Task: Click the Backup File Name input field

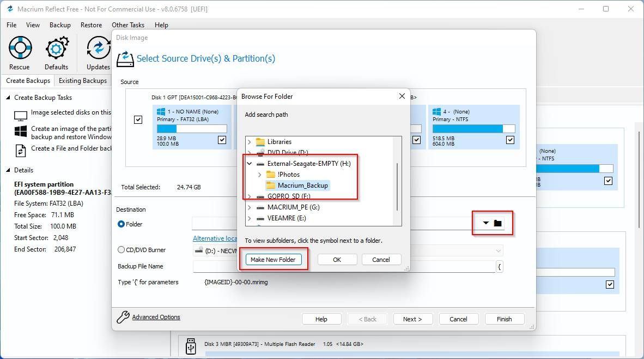Action: click(344, 266)
